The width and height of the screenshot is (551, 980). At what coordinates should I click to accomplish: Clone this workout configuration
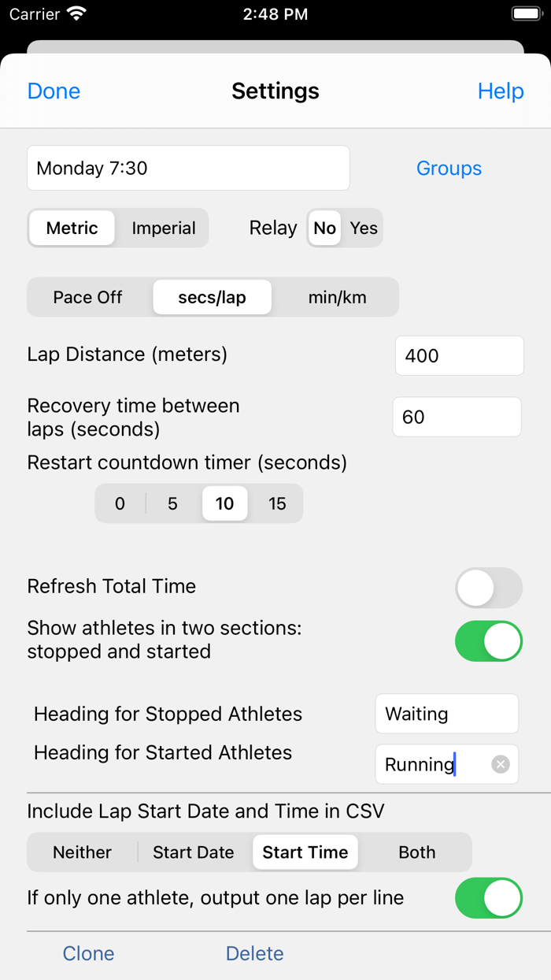(88, 953)
